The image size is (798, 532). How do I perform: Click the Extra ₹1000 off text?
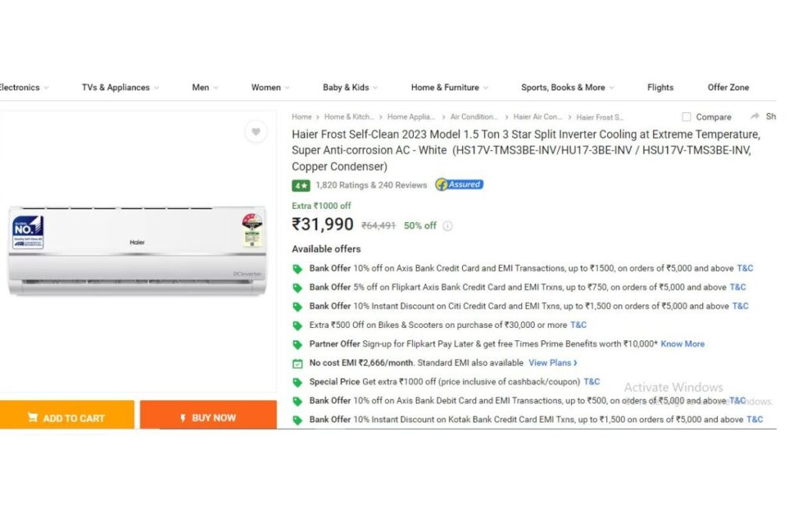tap(321, 206)
